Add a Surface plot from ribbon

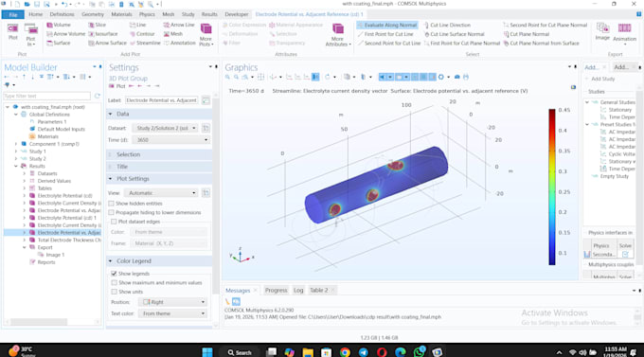click(59, 44)
